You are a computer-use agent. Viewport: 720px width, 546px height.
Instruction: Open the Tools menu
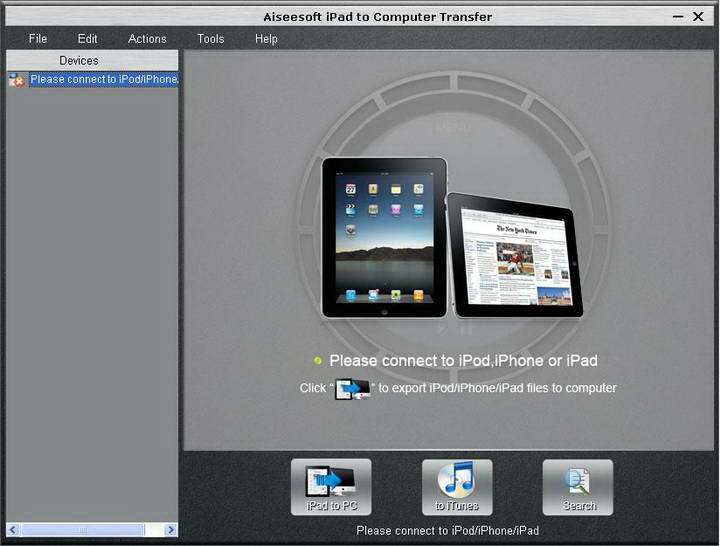[x=211, y=39]
